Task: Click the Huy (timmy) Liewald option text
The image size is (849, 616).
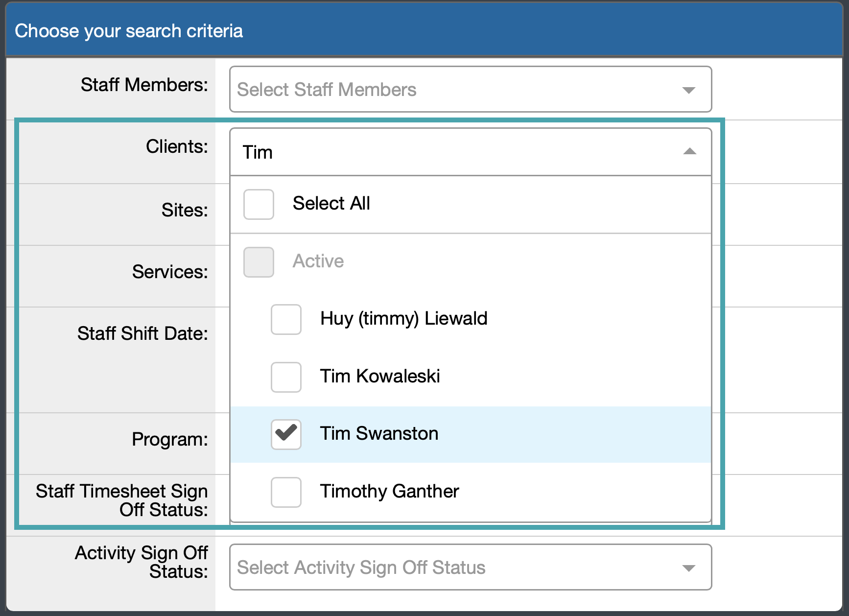Action: 403,318
